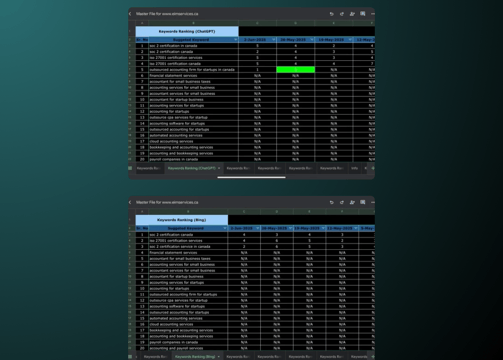This screenshot has height=360, width=503.
Task: Open find/search icon in ChatGPT ranking window
Action: [363, 14]
